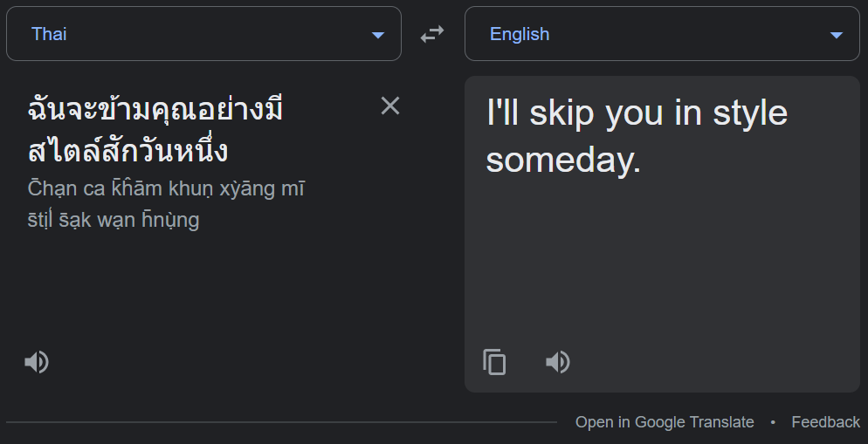Clear the Thai source text
This screenshot has width=868, height=444.
pos(390,106)
